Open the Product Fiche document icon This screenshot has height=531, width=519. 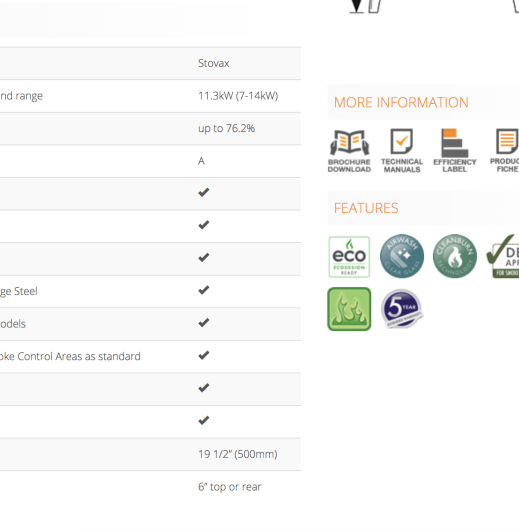(505, 151)
